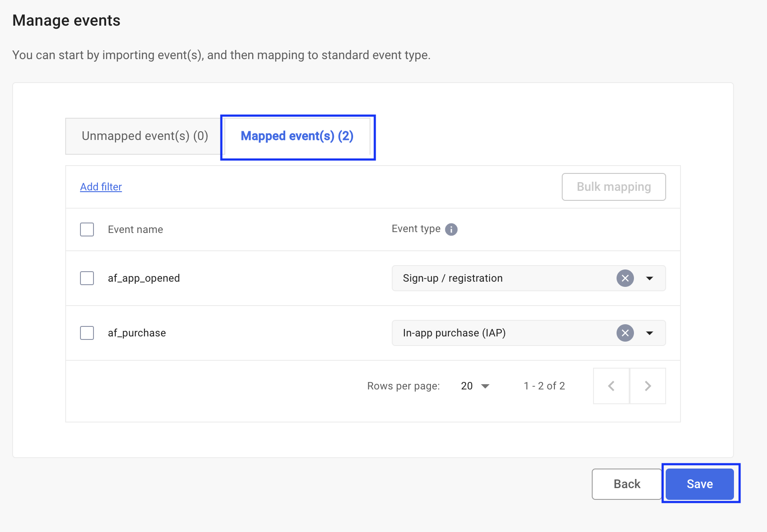Clear the In-app purchase (IAP) mapping
The height and width of the screenshot is (532, 767).
pos(625,333)
